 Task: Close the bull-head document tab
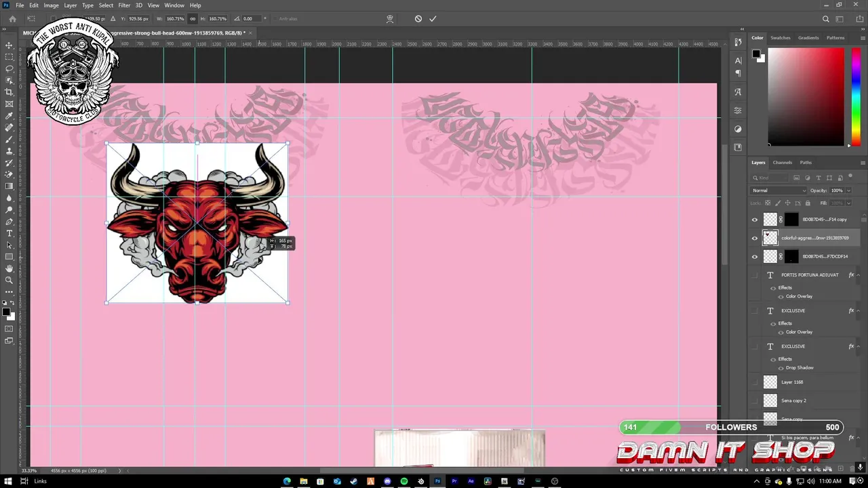[250, 33]
